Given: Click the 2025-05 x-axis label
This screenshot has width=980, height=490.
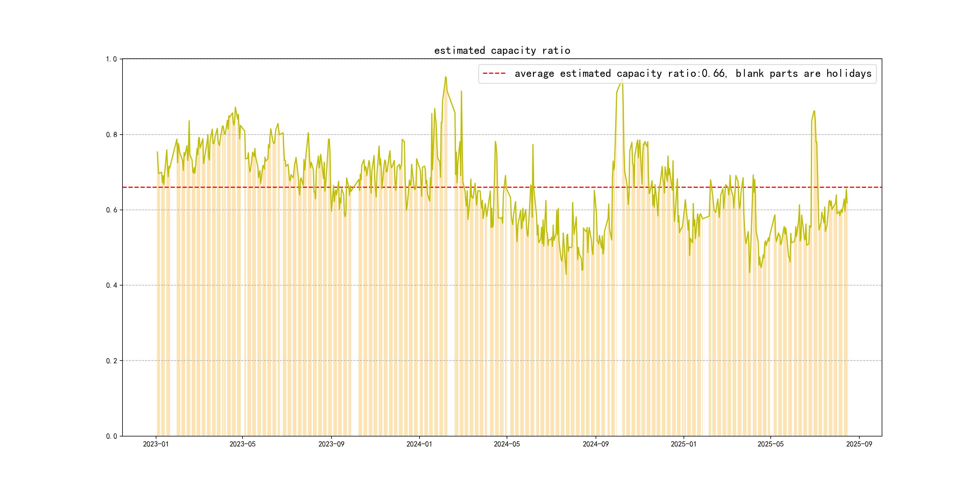Looking at the screenshot, I should tap(770, 444).
